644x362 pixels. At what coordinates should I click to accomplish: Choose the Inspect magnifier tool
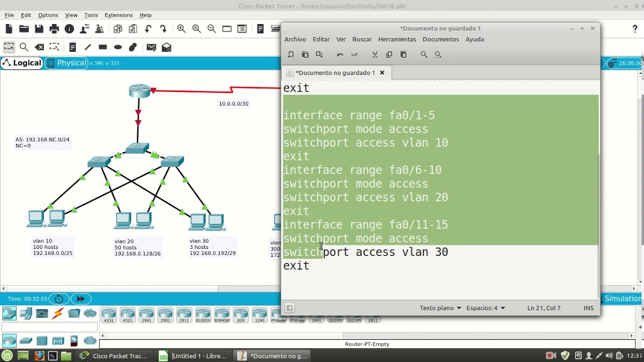tap(24, 47)
